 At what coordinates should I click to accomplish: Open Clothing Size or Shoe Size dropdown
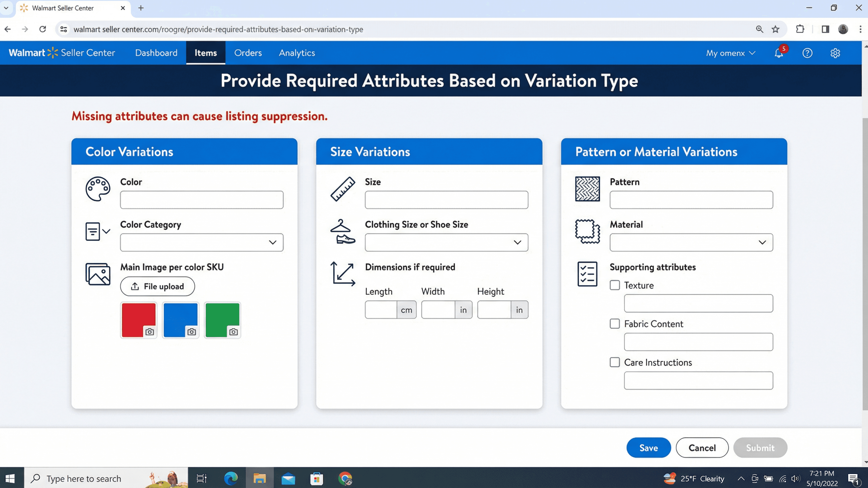tap(446, 242)
